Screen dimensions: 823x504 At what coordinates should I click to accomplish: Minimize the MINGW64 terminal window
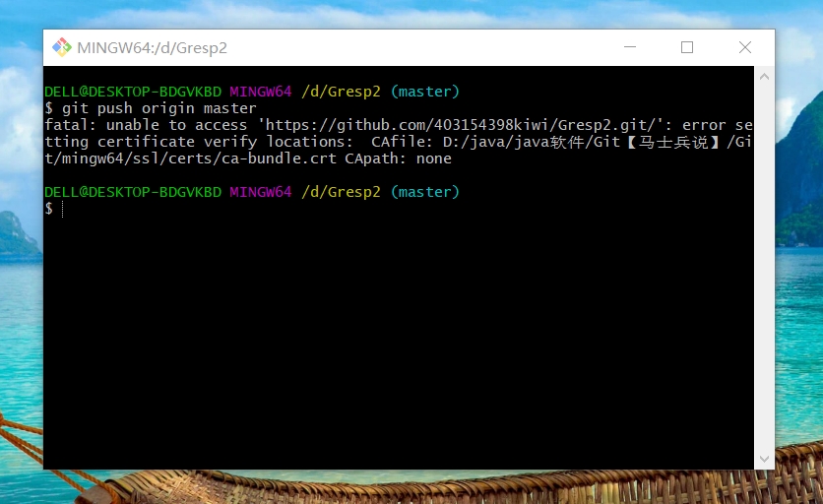tap(630, 47)
